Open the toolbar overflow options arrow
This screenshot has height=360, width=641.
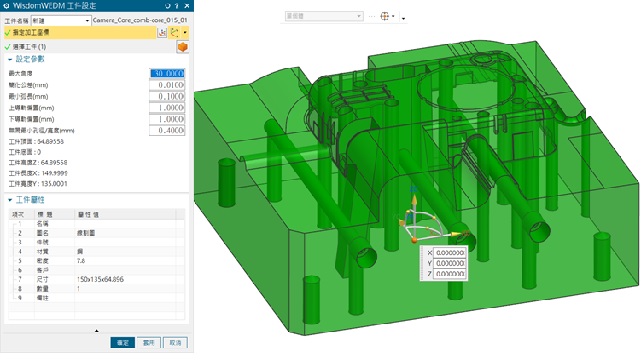(x=403, y=18)
